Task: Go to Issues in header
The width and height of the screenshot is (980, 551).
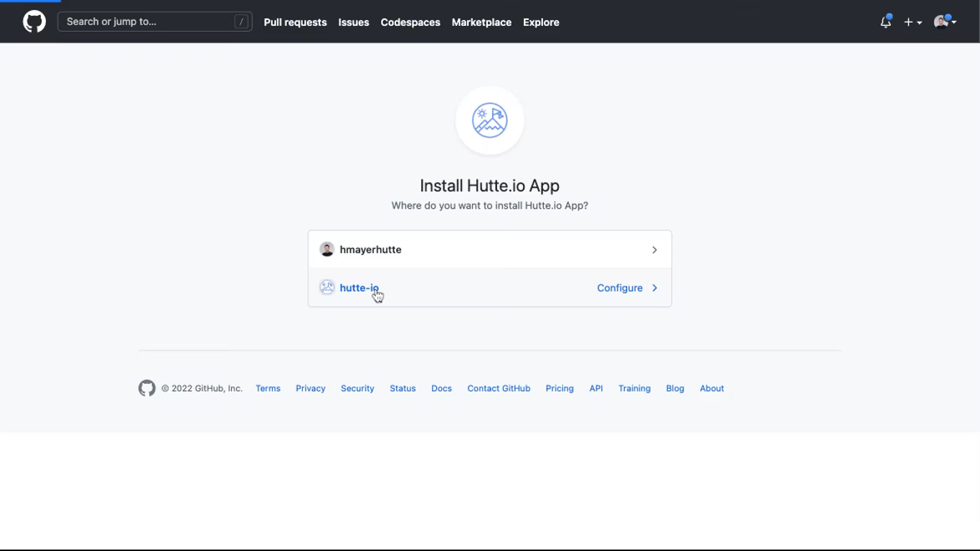Action: click(x=354, y=22)
